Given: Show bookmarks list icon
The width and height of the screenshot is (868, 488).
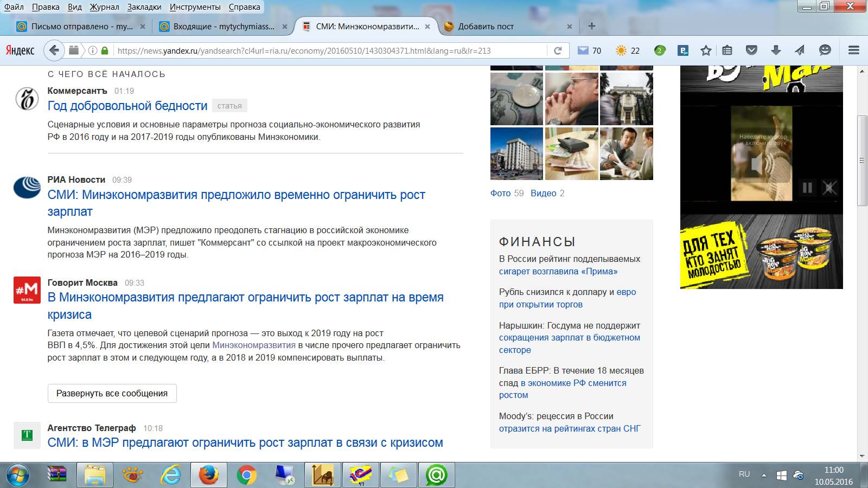Looking at the screenshot, I should coord(727,50).
